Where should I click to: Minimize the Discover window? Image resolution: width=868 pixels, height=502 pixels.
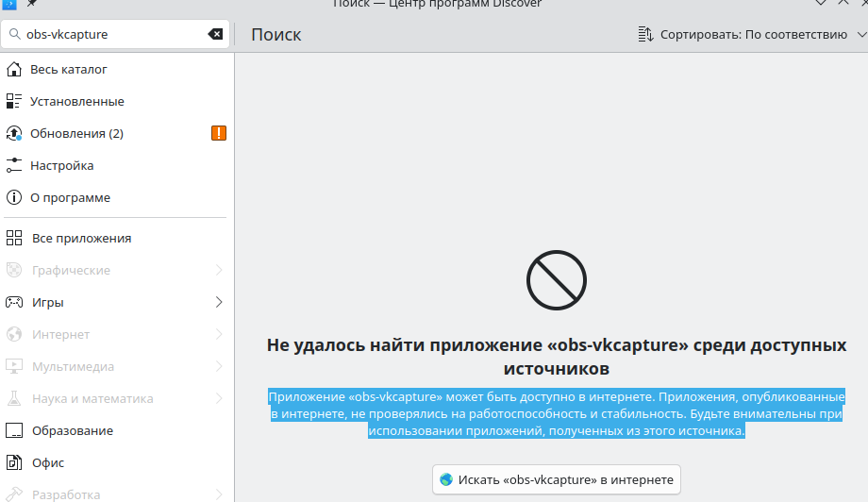coord(821,3)
